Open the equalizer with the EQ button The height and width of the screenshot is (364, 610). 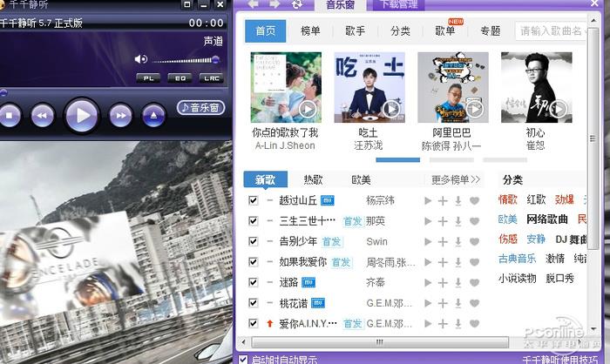pos(179,78)
